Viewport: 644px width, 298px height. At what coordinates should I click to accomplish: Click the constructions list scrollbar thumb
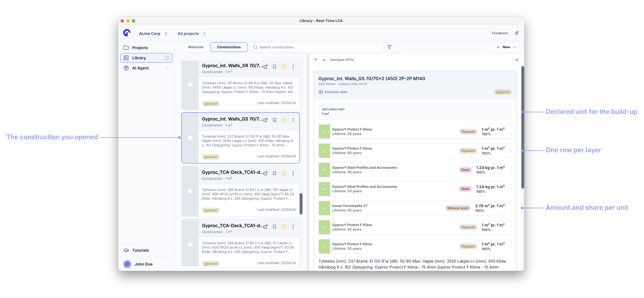coord(301,204)
